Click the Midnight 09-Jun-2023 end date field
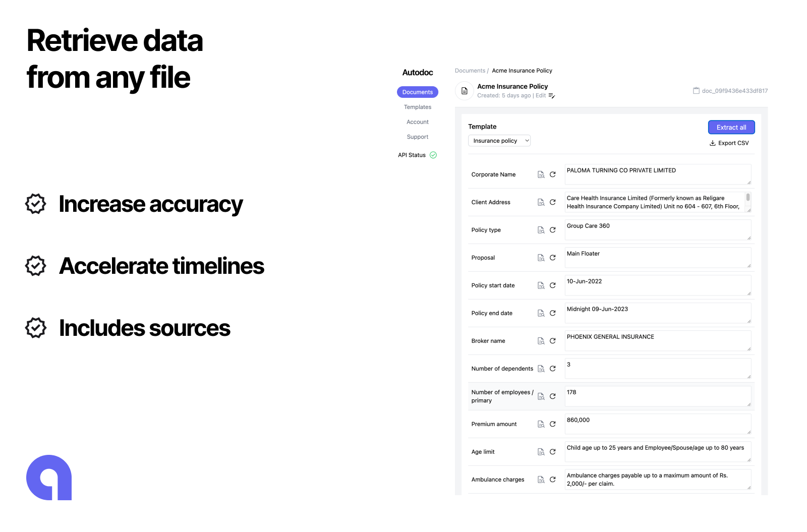807x532 pixels. click(x=658, y=313)
